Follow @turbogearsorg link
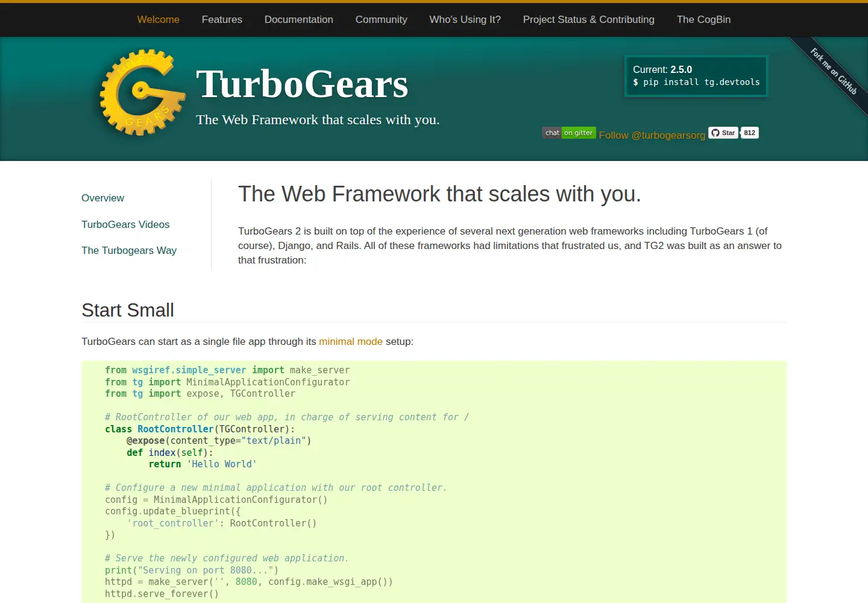Image resolution: width=868 pixels, height=603 pixels. (652, 135)
